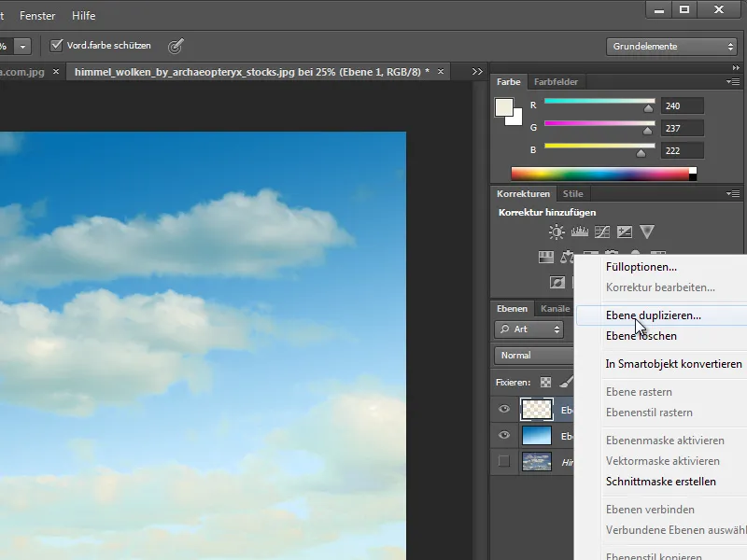Viewport: 747px width, 560px height.
Task: Click the B value field showing 222
Action: pyautogui.click(x=683, y=150)
